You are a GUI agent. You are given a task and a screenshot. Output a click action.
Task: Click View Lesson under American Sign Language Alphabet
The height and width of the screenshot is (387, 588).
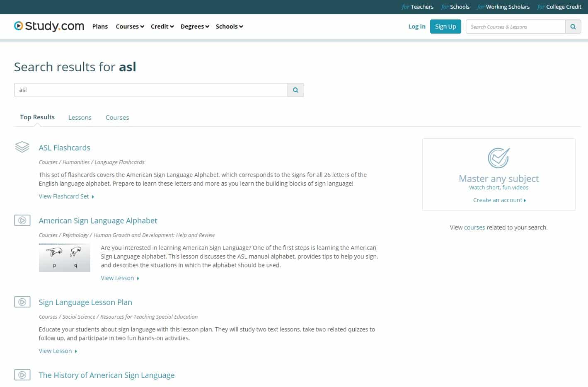[x=120, y=278]
